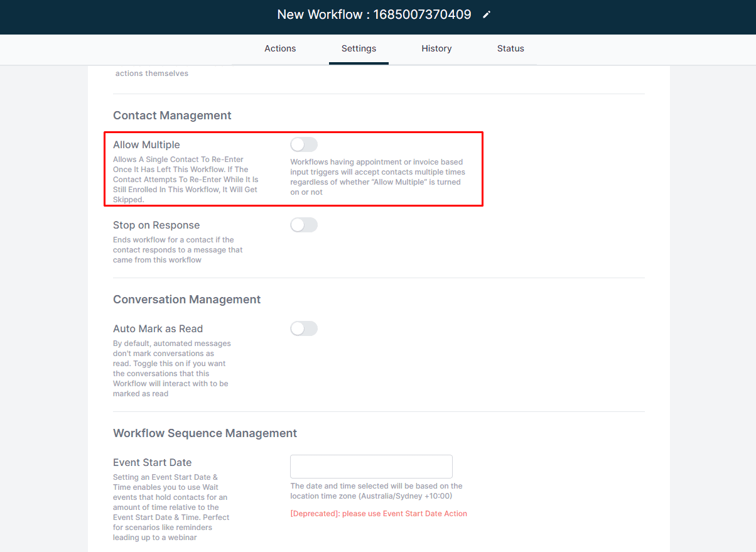
Task: Open the History tab
Action: click(436, 48)
